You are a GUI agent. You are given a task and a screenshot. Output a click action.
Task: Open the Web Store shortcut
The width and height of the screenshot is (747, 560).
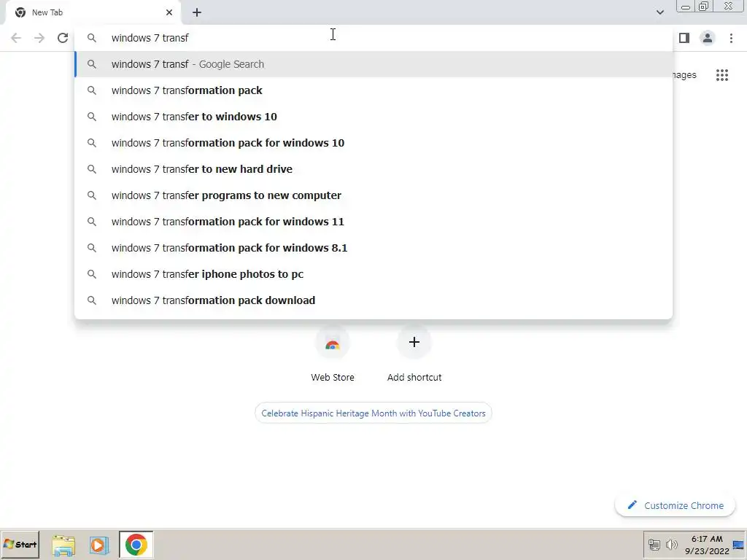point(333,352)
